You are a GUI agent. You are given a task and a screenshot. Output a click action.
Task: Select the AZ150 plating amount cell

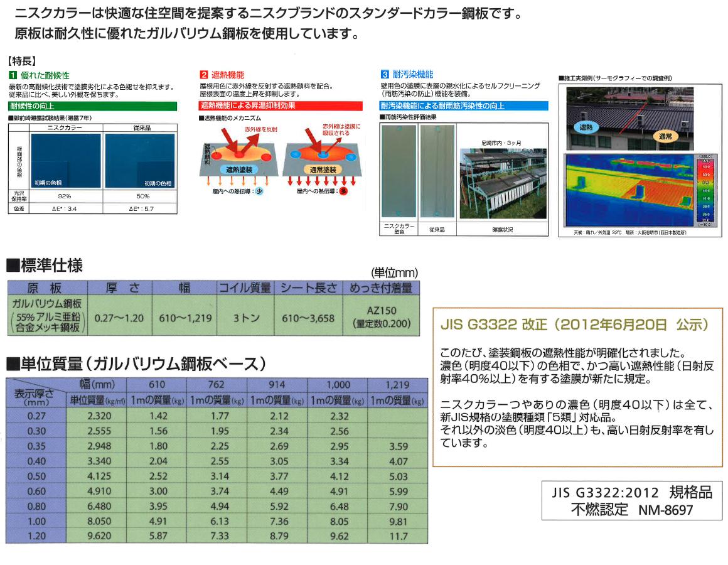coord(382,316)
